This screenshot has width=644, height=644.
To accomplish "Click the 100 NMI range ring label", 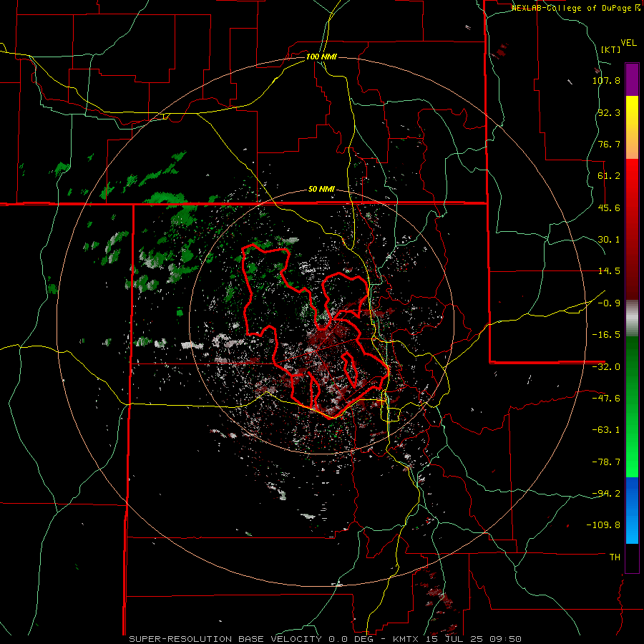I will point(321,57).
